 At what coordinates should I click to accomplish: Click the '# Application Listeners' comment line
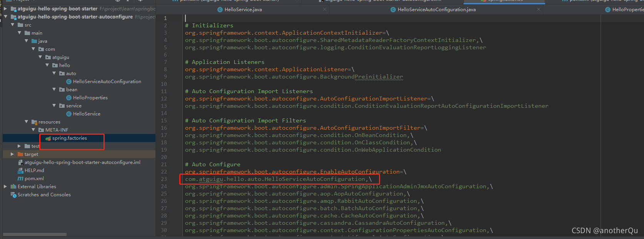(x=225, y=62)
